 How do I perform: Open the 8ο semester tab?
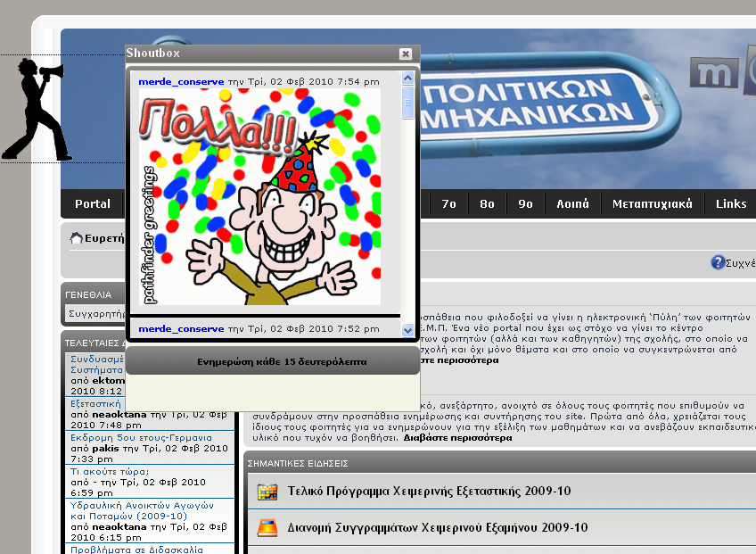pyautogui.click(x=487, y=204)
